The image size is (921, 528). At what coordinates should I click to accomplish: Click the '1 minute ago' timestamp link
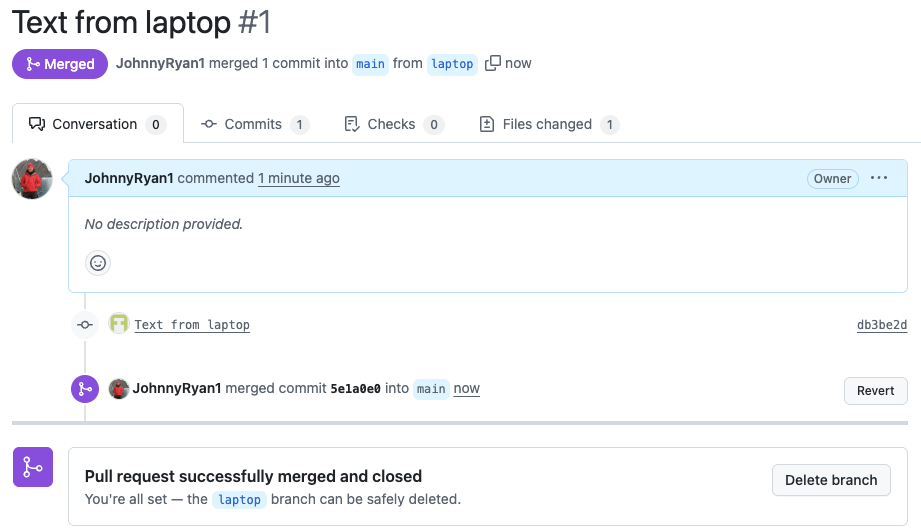tap(299, 178)
